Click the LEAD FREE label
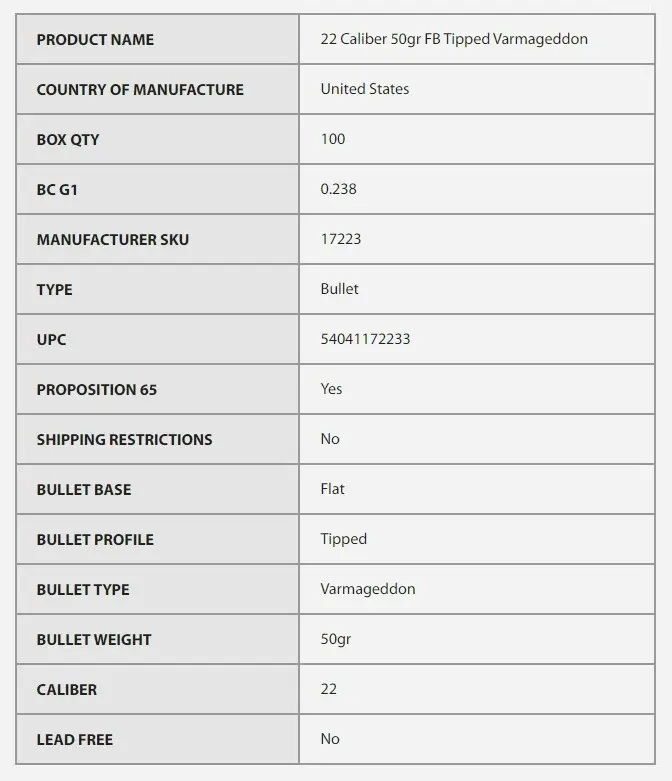This screenshot has height=781, width=672. click(x=75, y=740)
